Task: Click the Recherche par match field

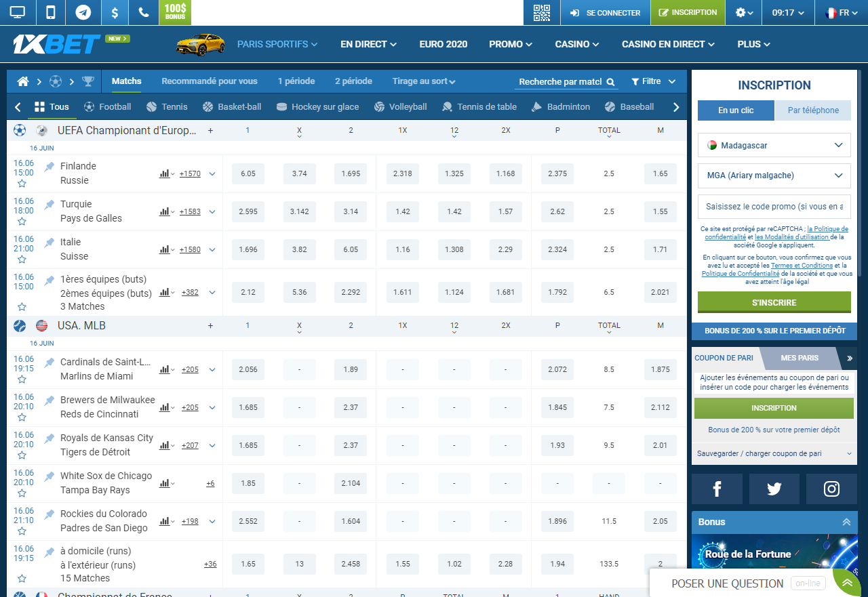Action: pyautogui.click(x=561, y=82)
